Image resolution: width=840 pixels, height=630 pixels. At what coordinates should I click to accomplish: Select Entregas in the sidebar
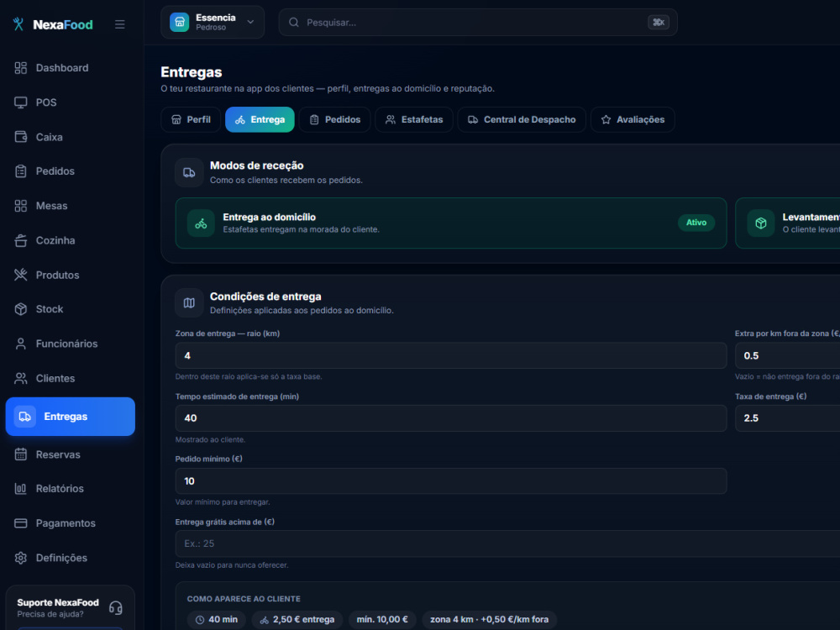pyautogui.click(x=71, y=417)
